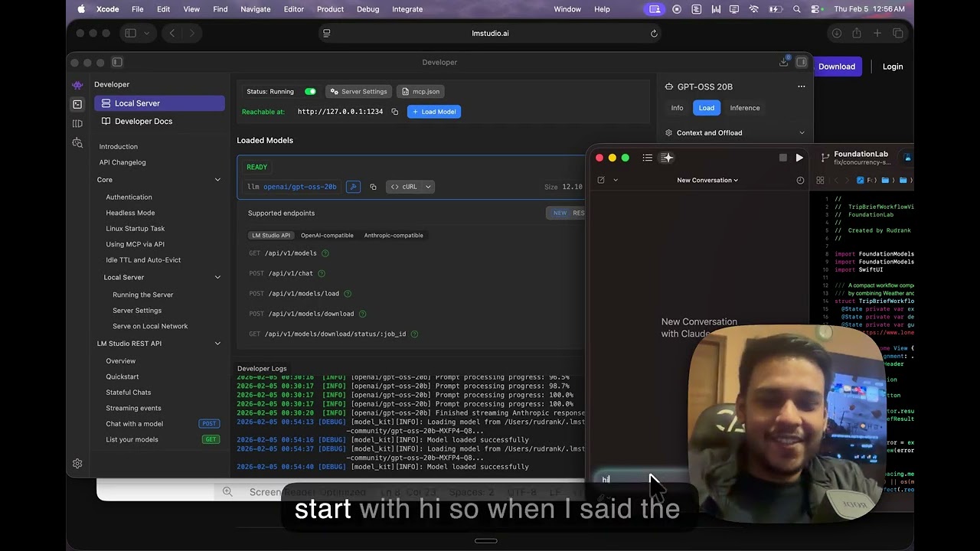The height and width of the screenshot is (551, 980).
Task: Expand the Context and Offload section
Action: [735, 133]
